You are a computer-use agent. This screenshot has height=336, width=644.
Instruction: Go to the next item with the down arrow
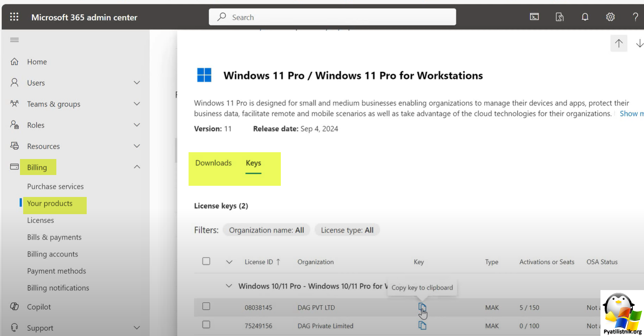coord(640,43)
